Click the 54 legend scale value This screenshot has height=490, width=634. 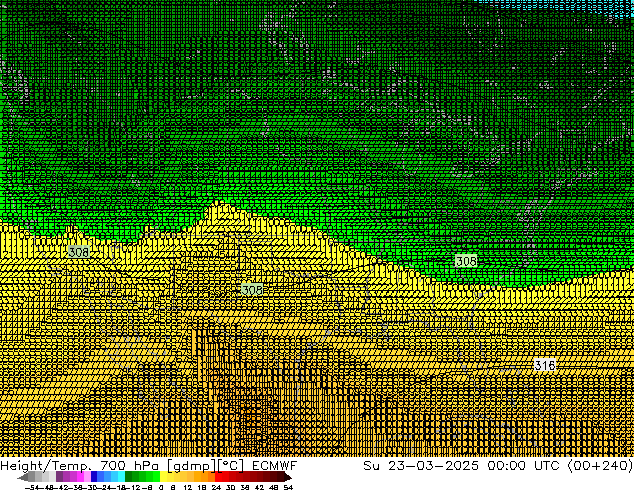(288, 487)
